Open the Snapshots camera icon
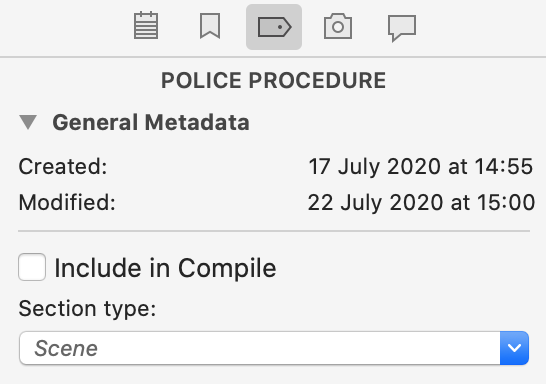Viewport: 546px width, 384px height. click(338, 26)
